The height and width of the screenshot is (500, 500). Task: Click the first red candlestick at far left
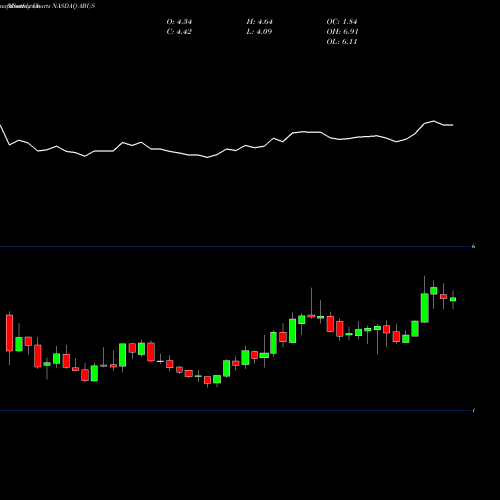pos(9,333)
